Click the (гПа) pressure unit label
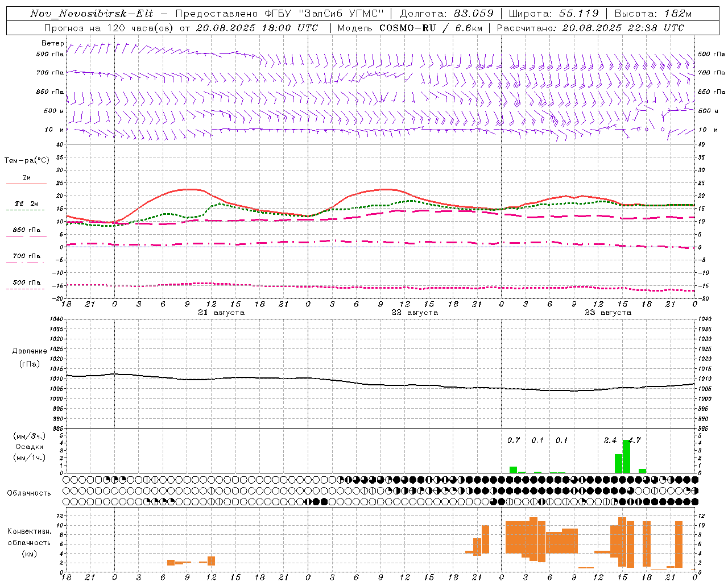The image size is (728, 582). (30, 364)
